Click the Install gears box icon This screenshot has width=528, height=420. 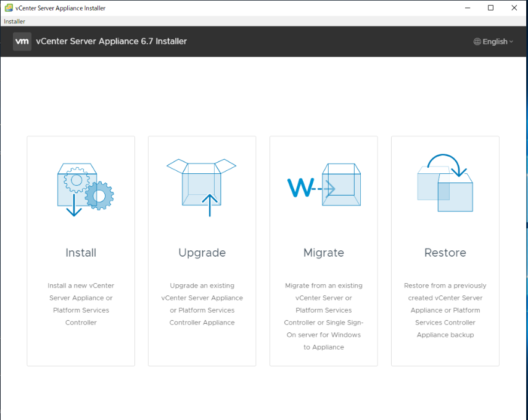coord(86,190)
